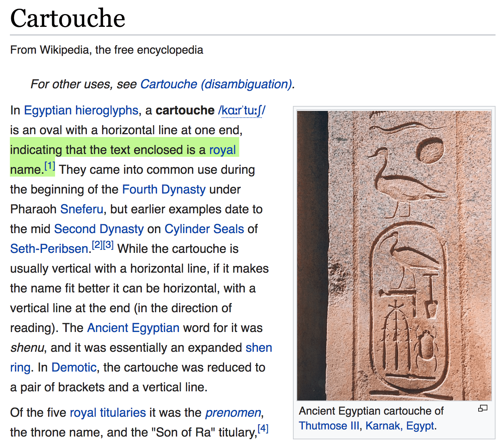
Task: Open the Ancient Egyptian article
Action: pyautogui.click(x=133, y=328)
